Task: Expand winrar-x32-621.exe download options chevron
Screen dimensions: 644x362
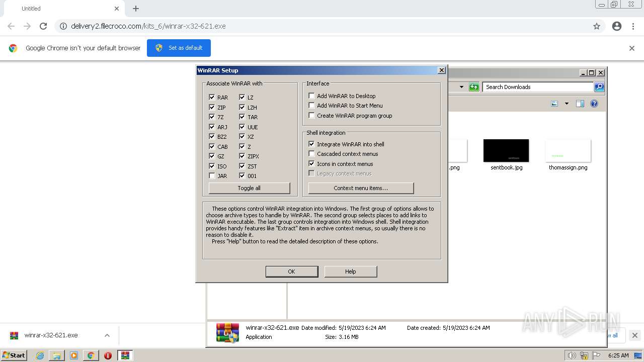Action: [107, 335]
